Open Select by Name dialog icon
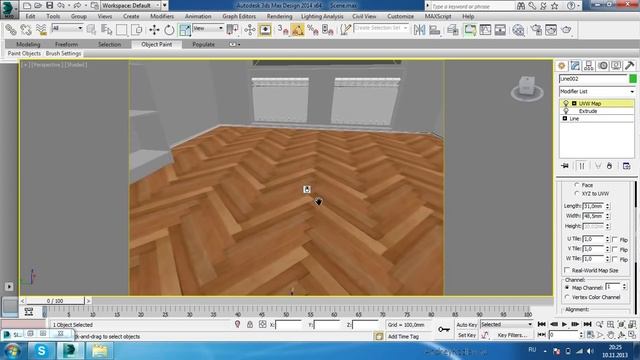Viewport: 640px width, 360px height. tap(106, 30)
